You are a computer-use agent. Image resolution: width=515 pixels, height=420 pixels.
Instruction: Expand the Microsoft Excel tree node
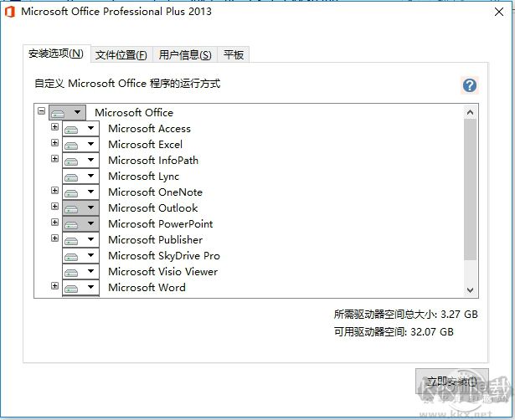[x=55, y=143]
